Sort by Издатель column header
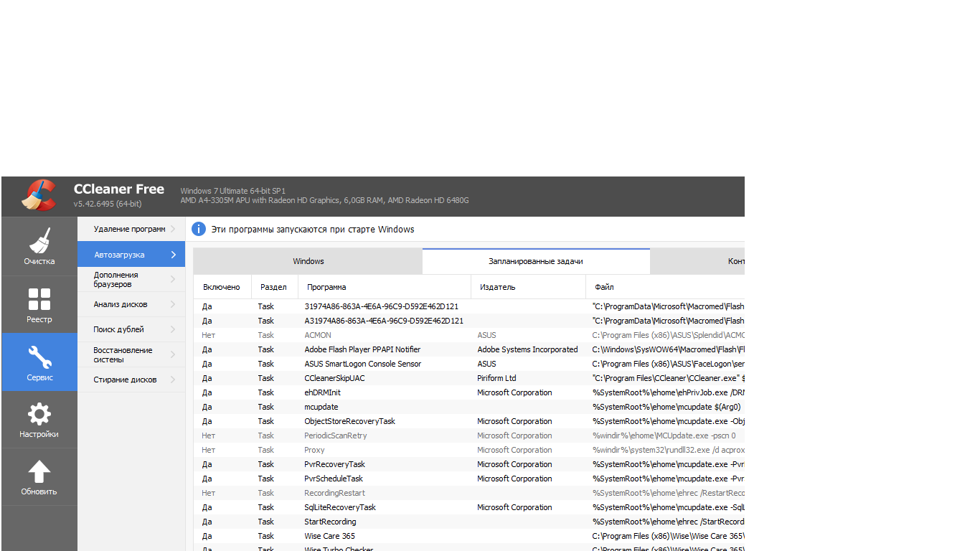 [x=528, y=287]
